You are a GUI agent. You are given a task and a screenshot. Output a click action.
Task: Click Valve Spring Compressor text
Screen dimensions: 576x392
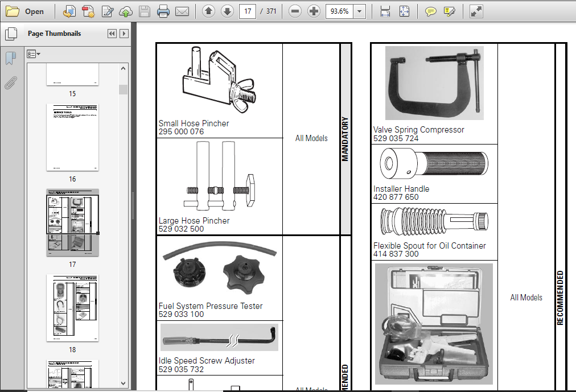tap(419, 130)
